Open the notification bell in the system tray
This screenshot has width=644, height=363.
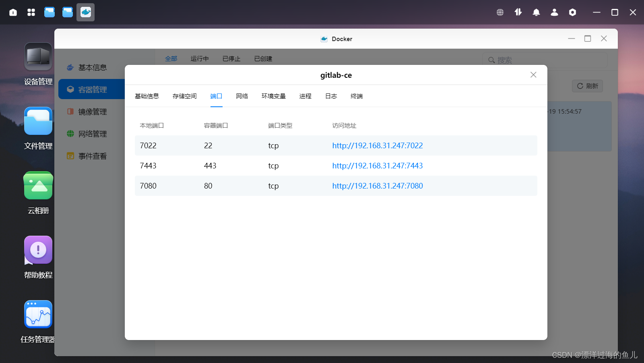tap(537, 12)
